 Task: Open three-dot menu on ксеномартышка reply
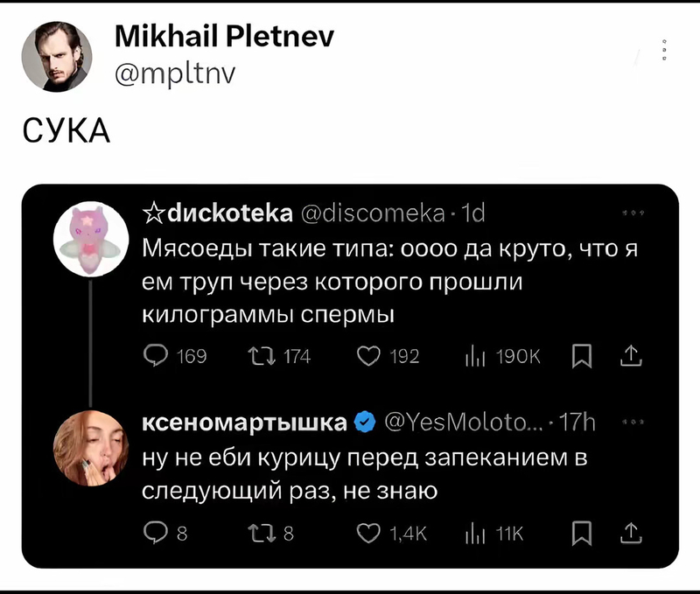pyautogui.click(x=633, y=422)
